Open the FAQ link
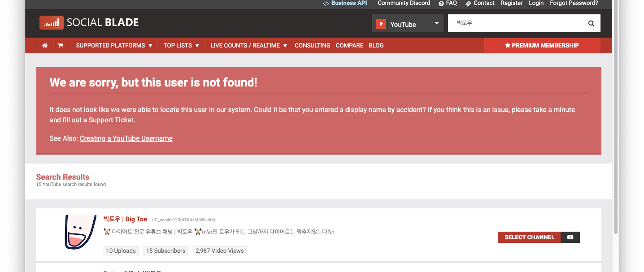The width and height of the screenshot is (644, 272). (x=448, y=3)
